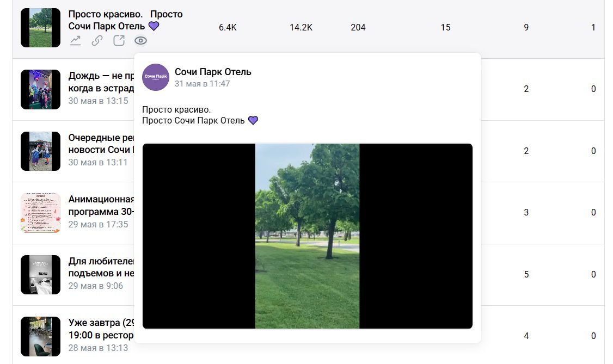Open thumbnail of the 'Уже завтра' post
This screenshot has width=613, height=364.
41,336
